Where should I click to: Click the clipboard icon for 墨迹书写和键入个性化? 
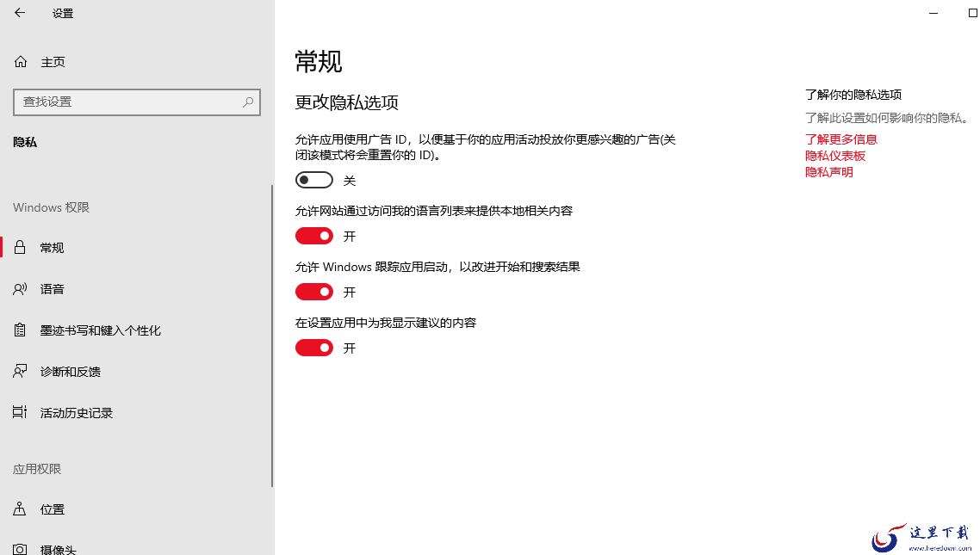coord(20,330)
